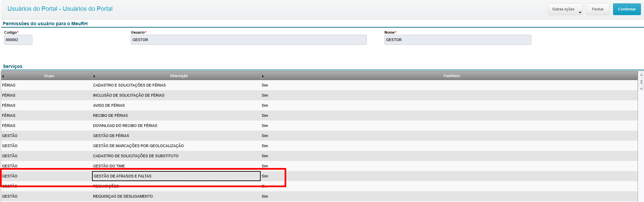Click FÉRIAS group in DOWNLOAD DO RECIBO row
Screen dimensions: 644x202
(9, 126)
